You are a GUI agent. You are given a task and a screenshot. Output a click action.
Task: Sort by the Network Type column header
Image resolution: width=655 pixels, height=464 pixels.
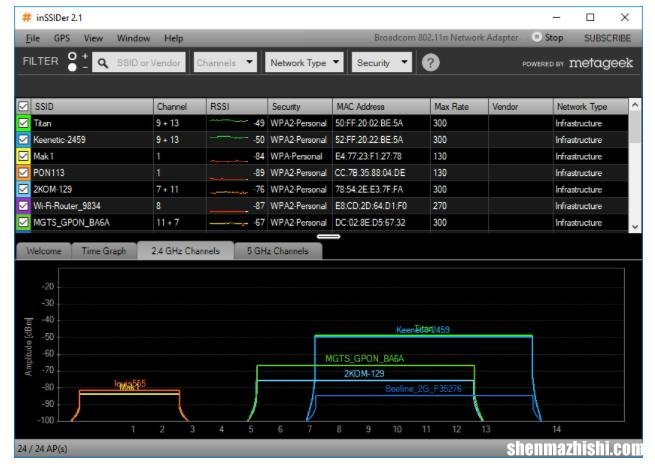[x=590, y=106]
